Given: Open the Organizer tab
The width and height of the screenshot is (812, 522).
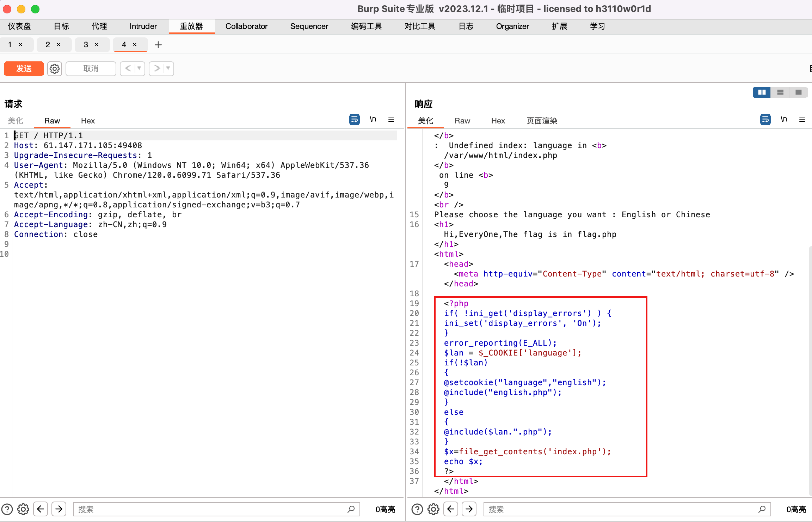Looking at the screenshot, I should tap(512, 26).
